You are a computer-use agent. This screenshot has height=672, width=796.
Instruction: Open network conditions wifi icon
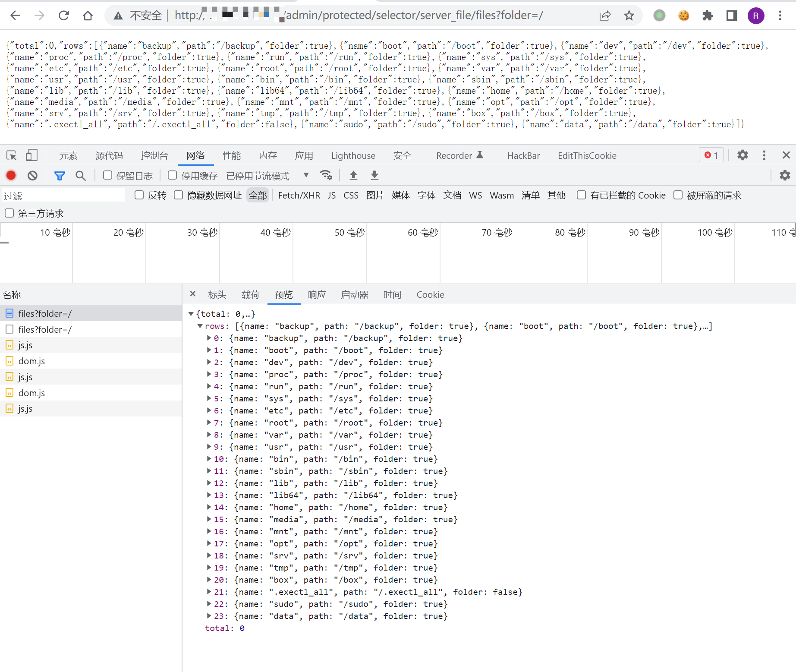326,175
